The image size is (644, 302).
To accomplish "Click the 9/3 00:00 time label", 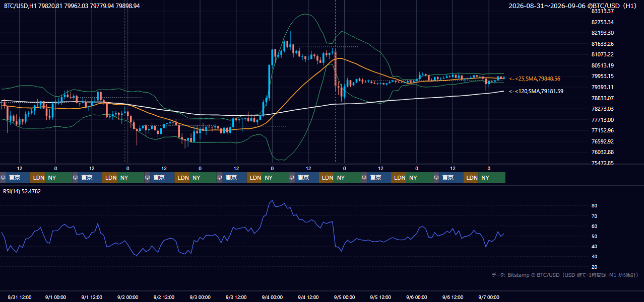I will tap(200, 297).
